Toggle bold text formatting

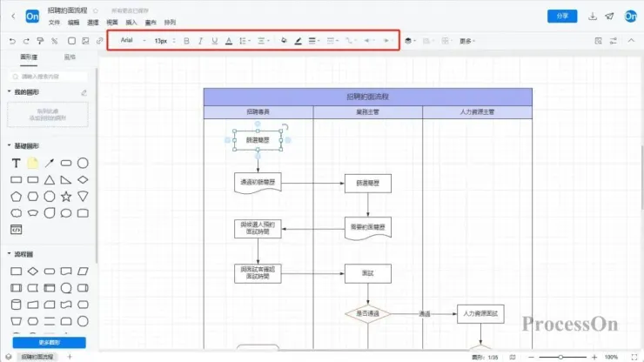pos(186,41)
